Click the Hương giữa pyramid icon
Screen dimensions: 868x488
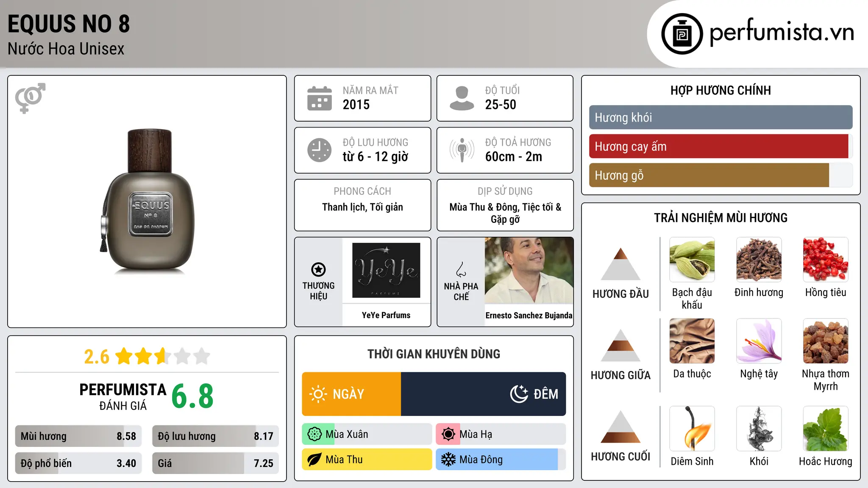pos(620,345)
